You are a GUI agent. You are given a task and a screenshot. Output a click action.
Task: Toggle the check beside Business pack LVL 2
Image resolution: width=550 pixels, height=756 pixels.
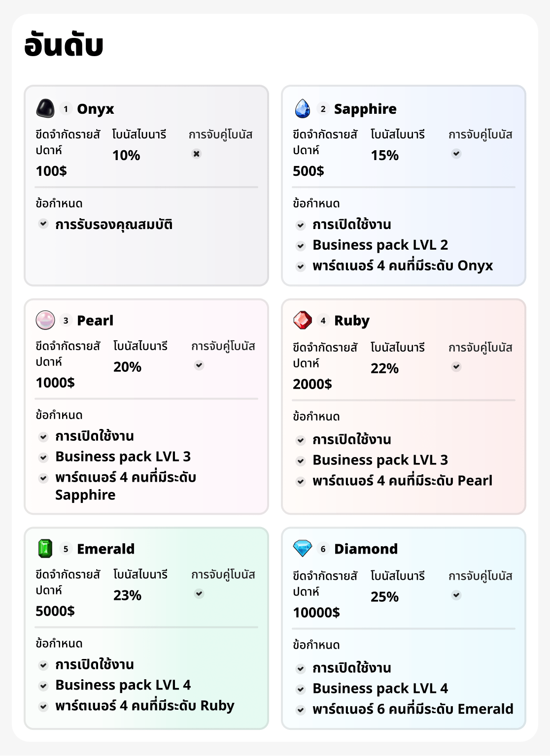point(301,245)
